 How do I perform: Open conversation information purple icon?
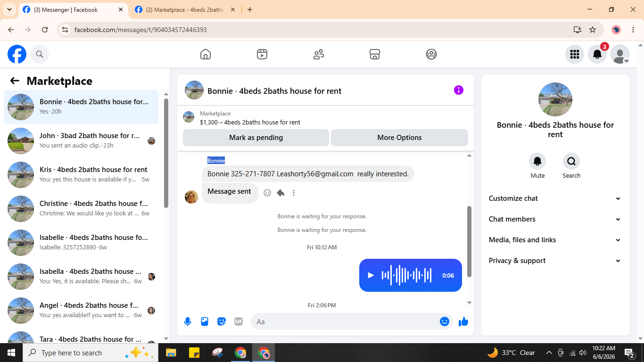pyautogui.click(x=459, y=90)
